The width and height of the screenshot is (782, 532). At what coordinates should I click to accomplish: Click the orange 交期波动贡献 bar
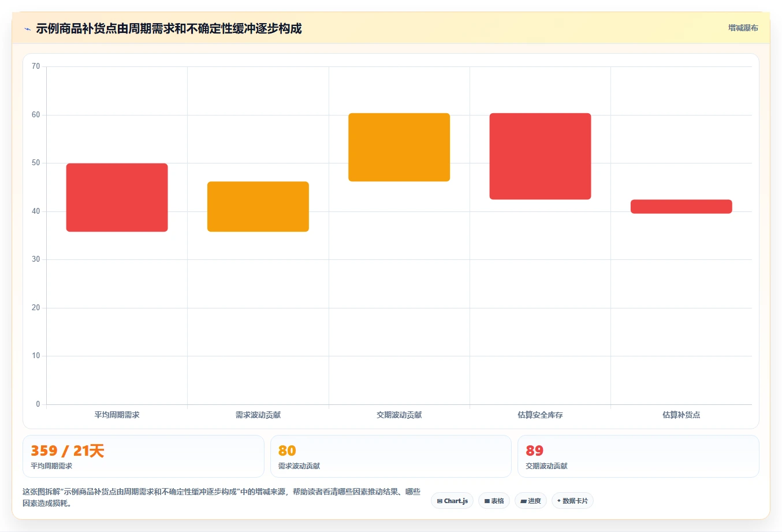(x=399, y=147)
